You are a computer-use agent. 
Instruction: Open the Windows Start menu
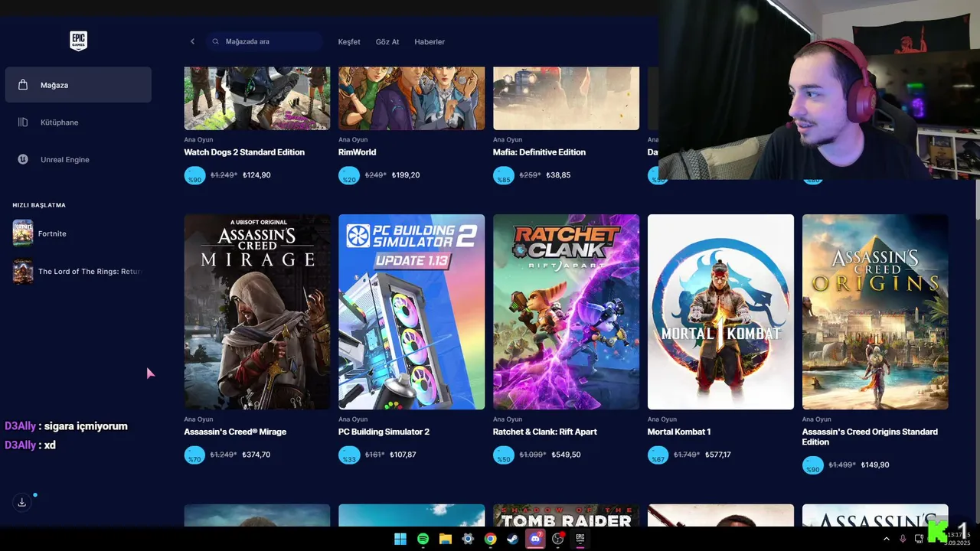tap(400, 539)
